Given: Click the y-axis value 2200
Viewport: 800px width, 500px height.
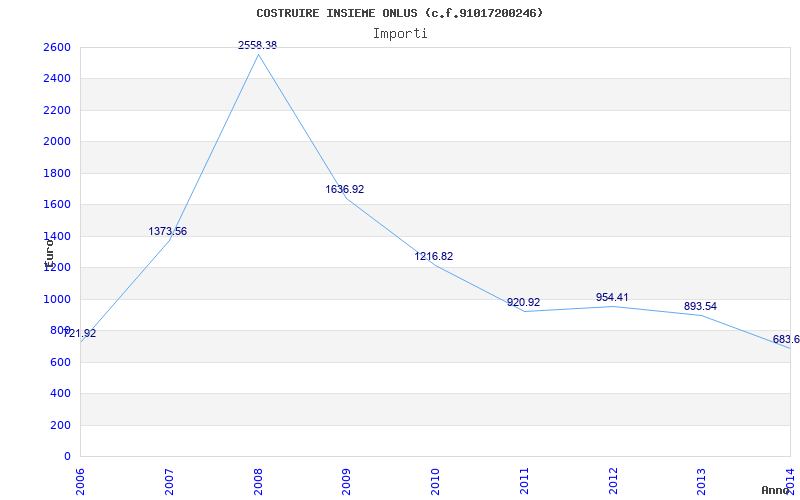Looking at the screenshot, I should [x=57, y=110].
